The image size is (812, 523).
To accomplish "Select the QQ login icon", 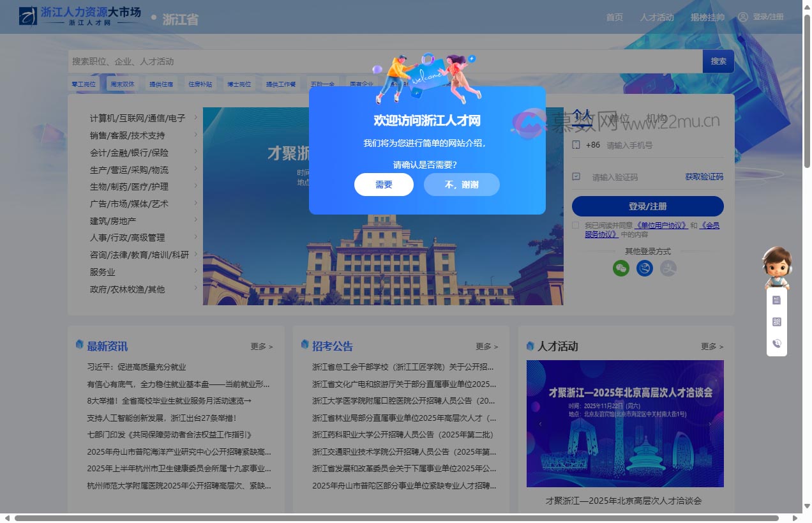I will pyautogui.click(x=644, y=268).
